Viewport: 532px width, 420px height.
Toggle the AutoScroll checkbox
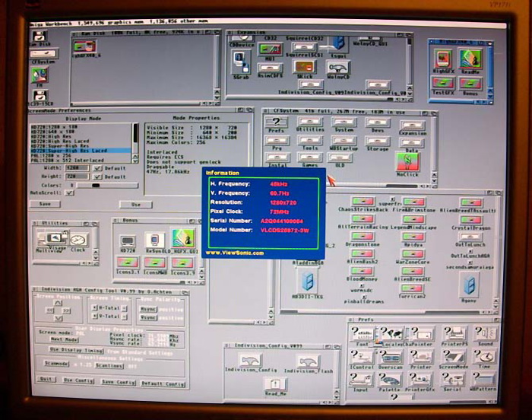69,192
